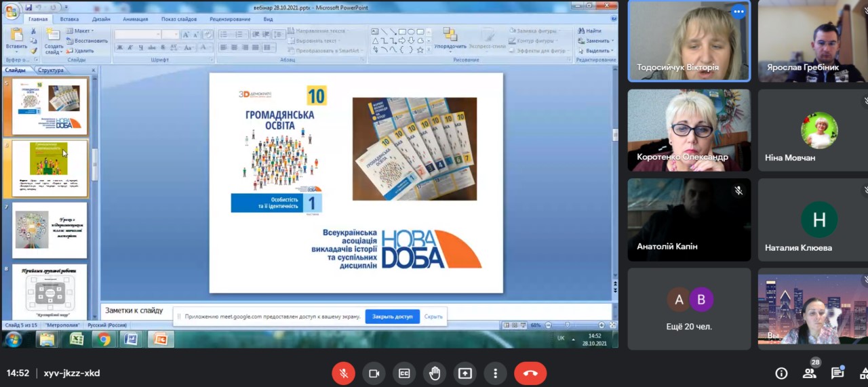868x387 pixels.
Task: Open Заливка фигуры fill dropdown
Action: pyautogui.click(x=534, y=30)
